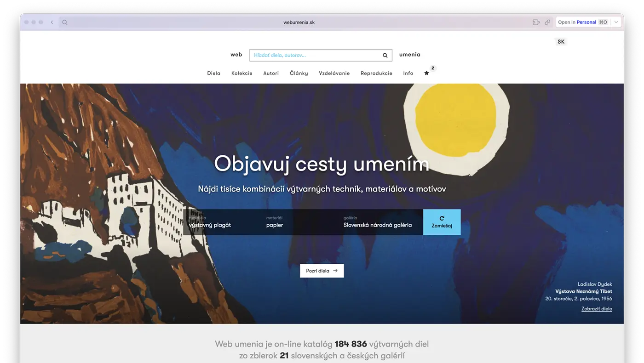644x363 pixels.
Task: Click the favorites badge showing 2
Action: 432,68
